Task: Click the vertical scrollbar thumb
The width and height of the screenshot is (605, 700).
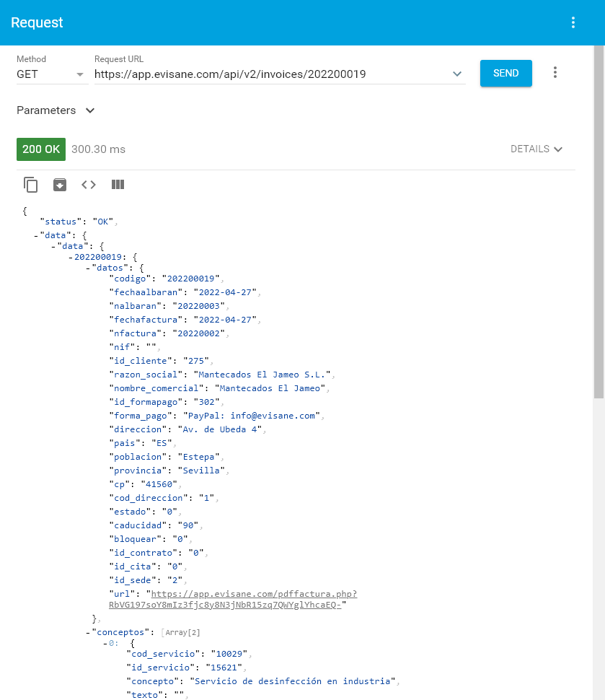Action: pyautogui.click(x=599, y=216)
